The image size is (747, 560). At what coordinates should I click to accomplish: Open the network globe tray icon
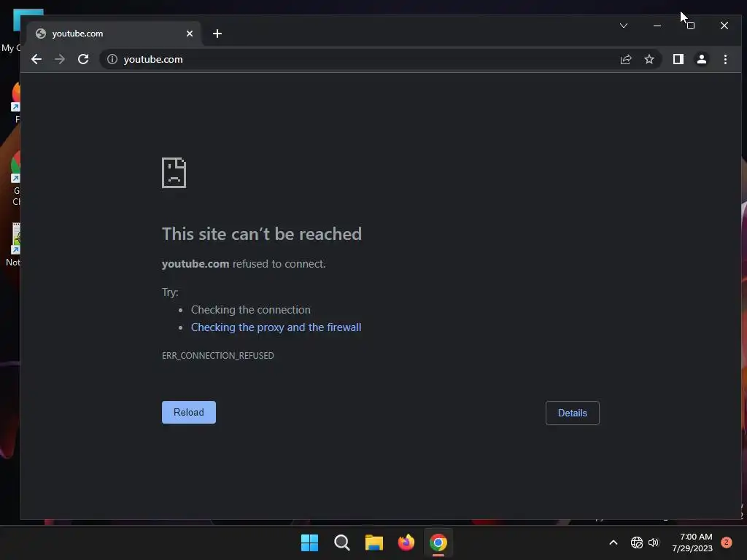[x=636, y=542]
